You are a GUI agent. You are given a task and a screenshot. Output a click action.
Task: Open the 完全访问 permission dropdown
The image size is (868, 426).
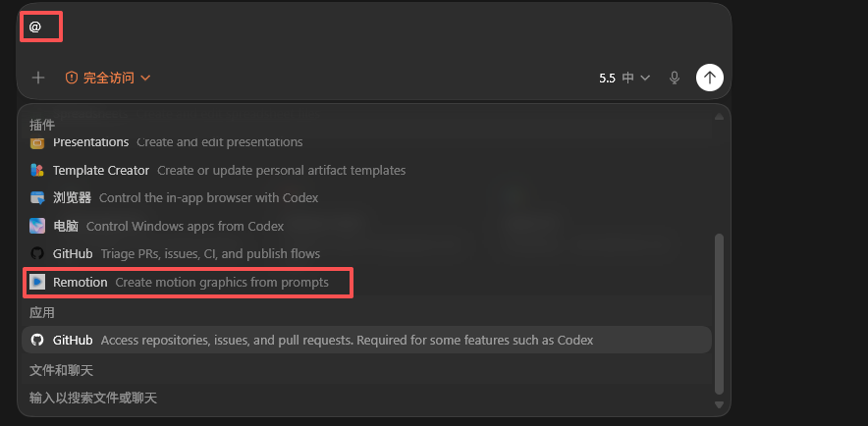pyautogui.click(x=108, y=78)
